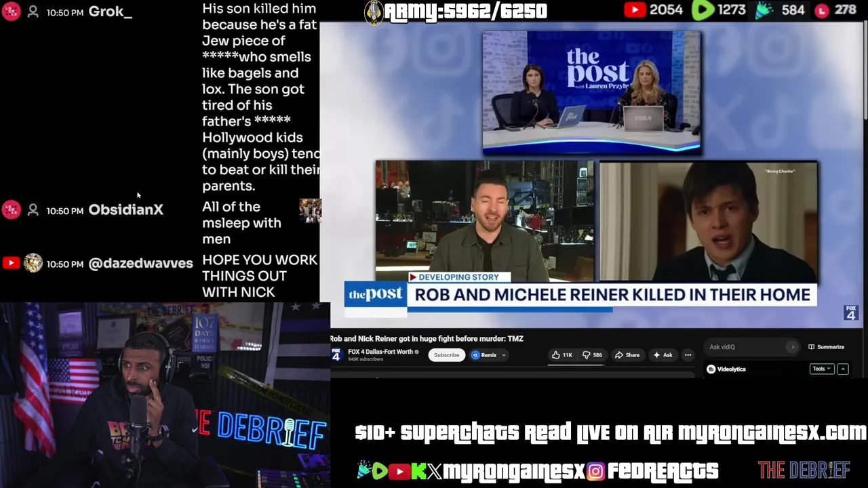The image size is (868, 488).
Task: Click the webcam feed of the streamer
Action: click(x=165, y=395)
